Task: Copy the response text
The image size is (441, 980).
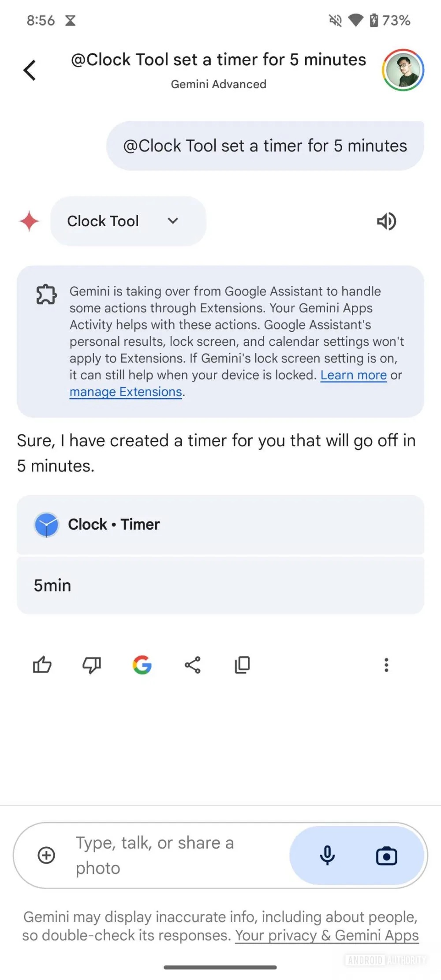Action: [242, 665]
